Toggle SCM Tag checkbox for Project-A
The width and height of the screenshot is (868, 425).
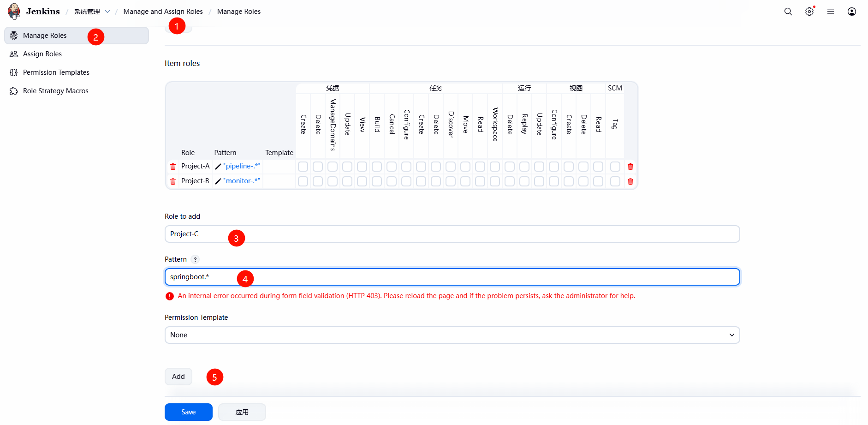pyautogui.click(x=615, y=167)
